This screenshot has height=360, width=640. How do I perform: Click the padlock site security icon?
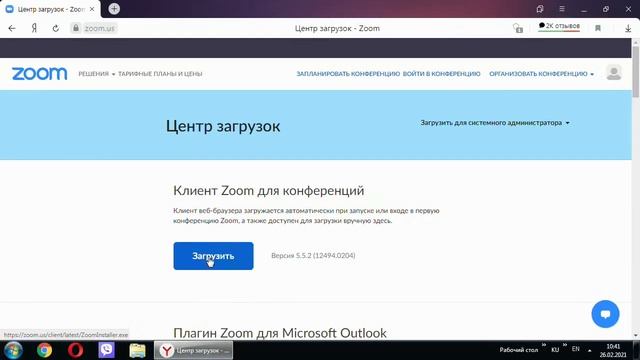click(76, 28)
